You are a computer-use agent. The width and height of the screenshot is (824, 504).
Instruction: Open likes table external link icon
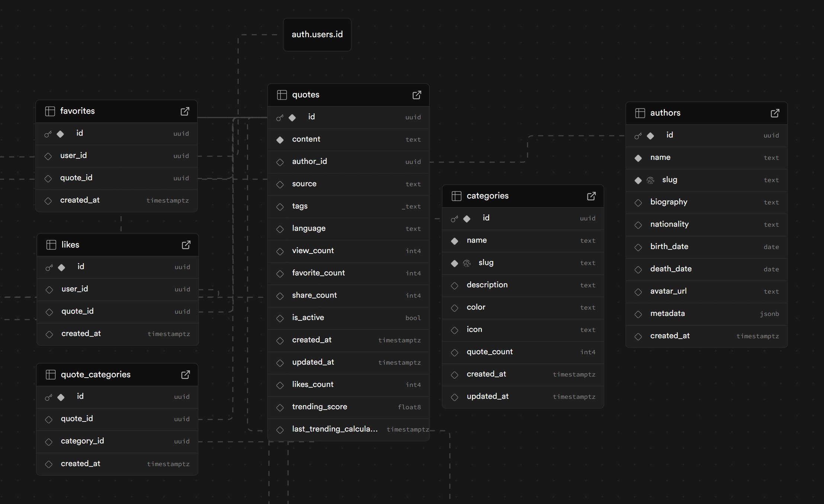pyautogui.click(x=186, y=245)
